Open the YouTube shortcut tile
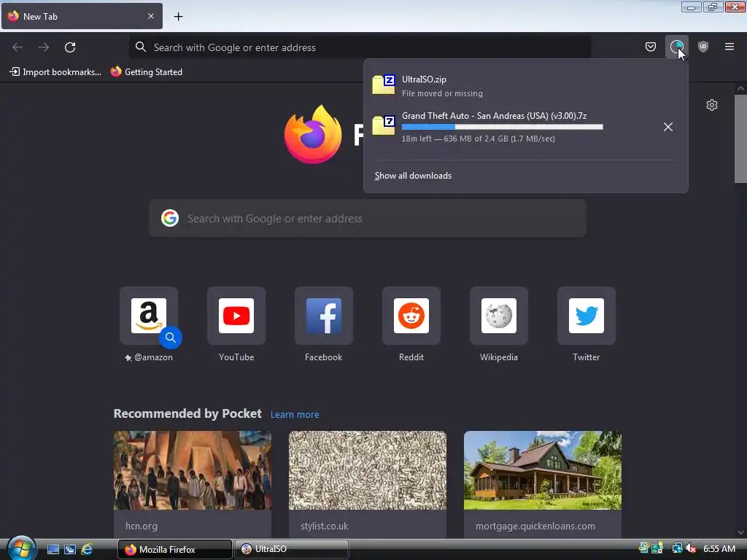Image resolution: width=747 pixels, height=560 pixels. (x=236, y=316)
